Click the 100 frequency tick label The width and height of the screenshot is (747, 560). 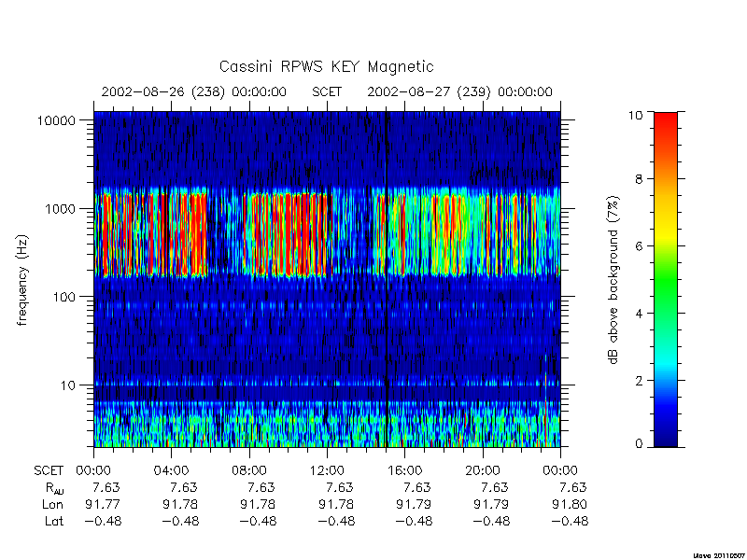[x=63, y=297]
